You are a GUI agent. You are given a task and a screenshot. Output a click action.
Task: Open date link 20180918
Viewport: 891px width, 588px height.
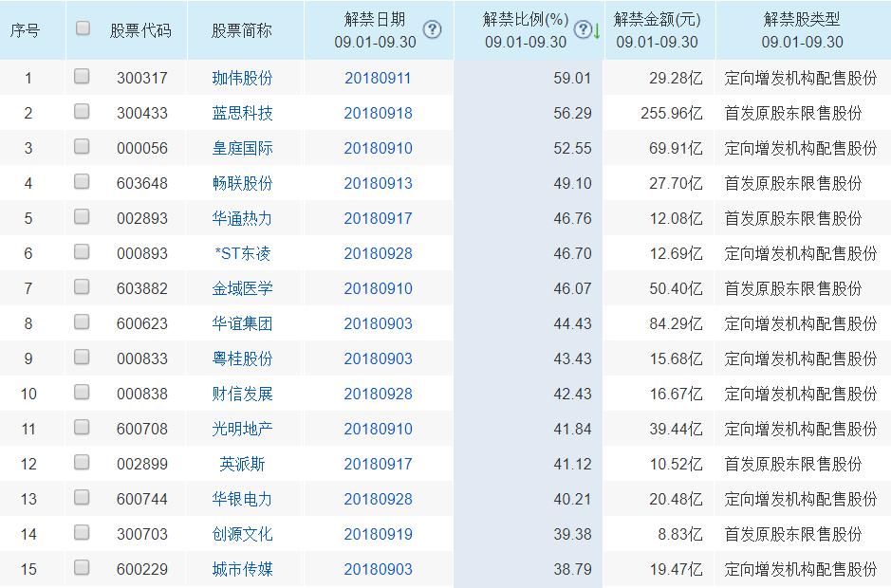[x=378, y=113]
